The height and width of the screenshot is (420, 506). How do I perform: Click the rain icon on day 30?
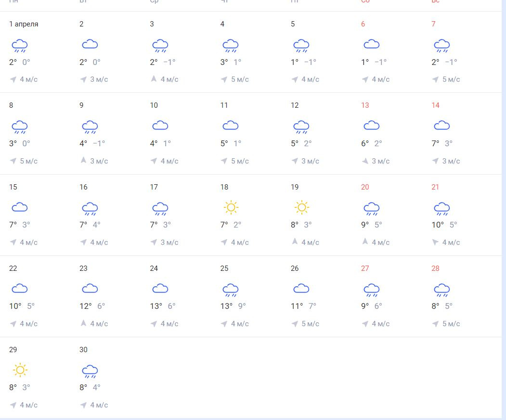(90, 371)
